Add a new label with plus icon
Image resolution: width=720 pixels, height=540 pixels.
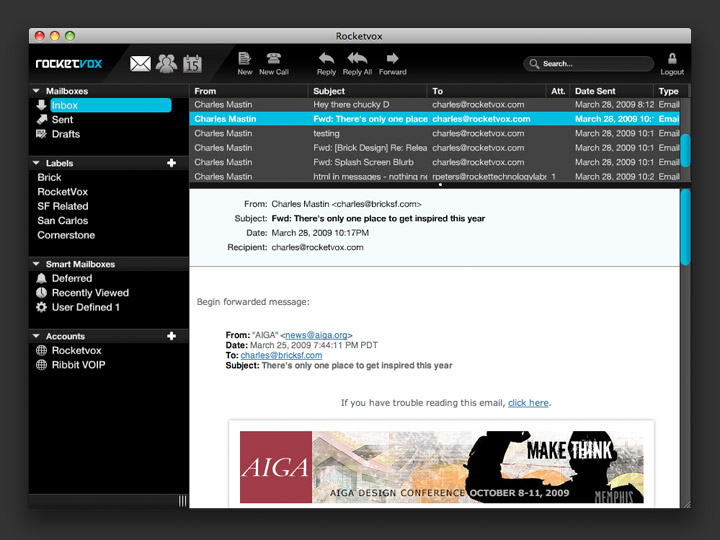[x=171, y=163]
